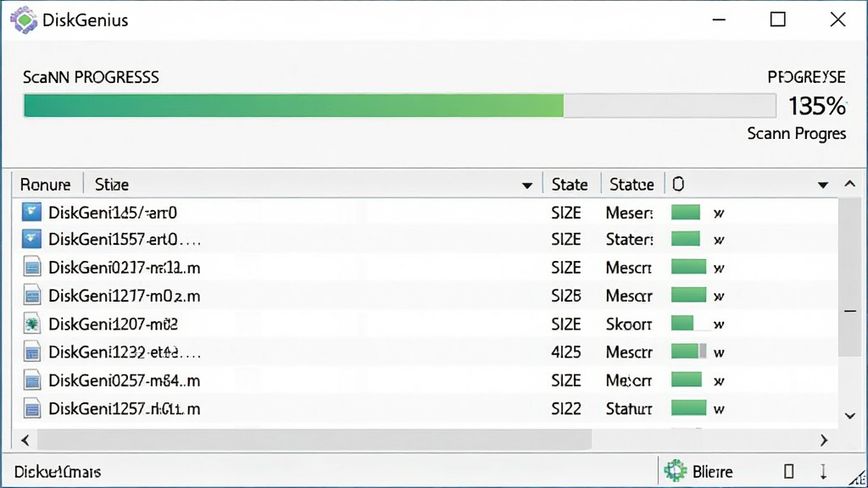The height and width of the screenshot is (488, 868).
Task: Sort by the Statue column header
Action: click(x=632, y=185)
